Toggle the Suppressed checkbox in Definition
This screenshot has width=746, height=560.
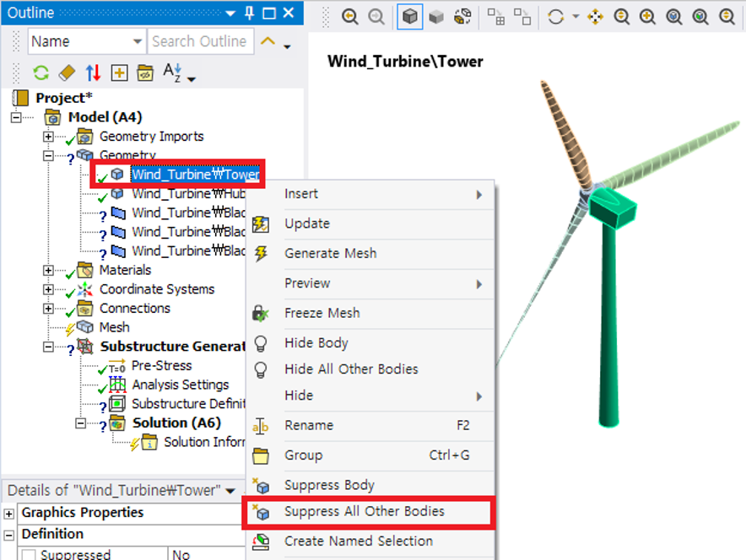29,555
